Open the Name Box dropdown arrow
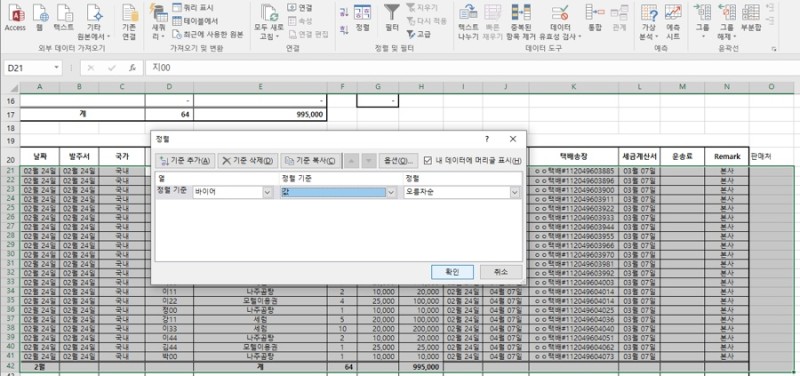Viewport: 800px width, 376px height. click(x=57, y=68)
